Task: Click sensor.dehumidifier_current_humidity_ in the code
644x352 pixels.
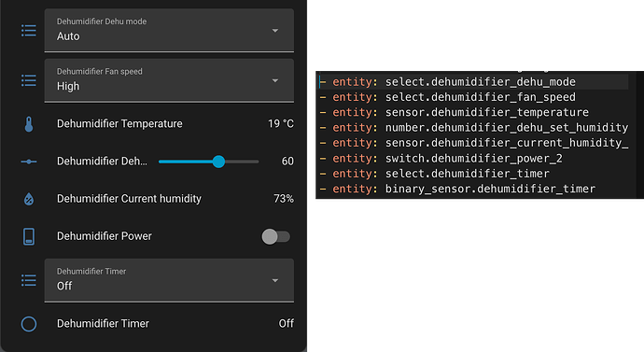Action: pyautogui.click(x=507, y=143)
